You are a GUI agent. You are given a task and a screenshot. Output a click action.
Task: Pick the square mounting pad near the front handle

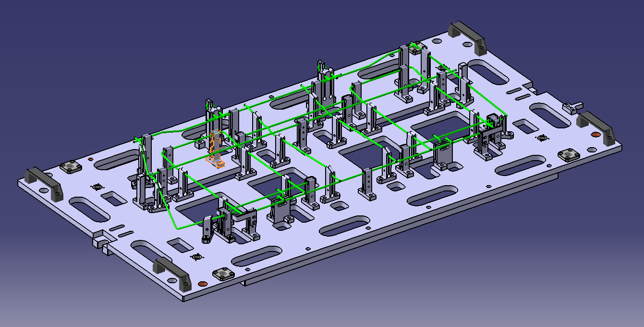pyautogui.click(x=222, y=274)
